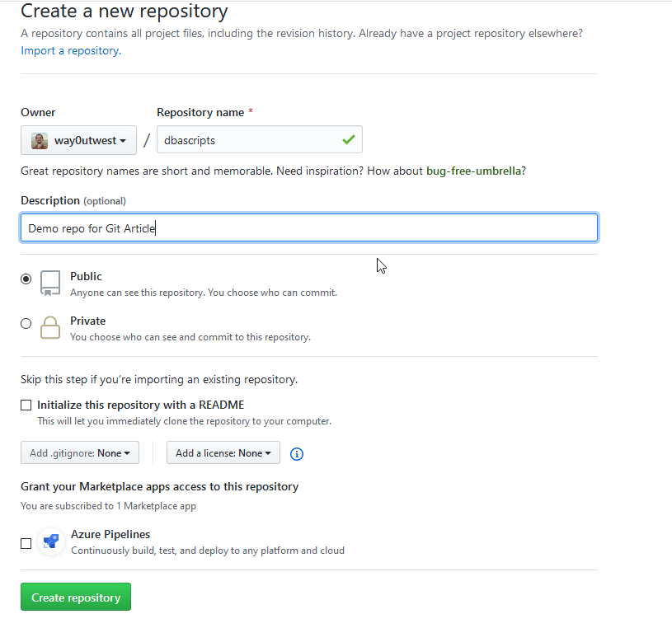This screenshot has width=672, height=628.
Task: Select the Private radio button
Action: (26, 324)
